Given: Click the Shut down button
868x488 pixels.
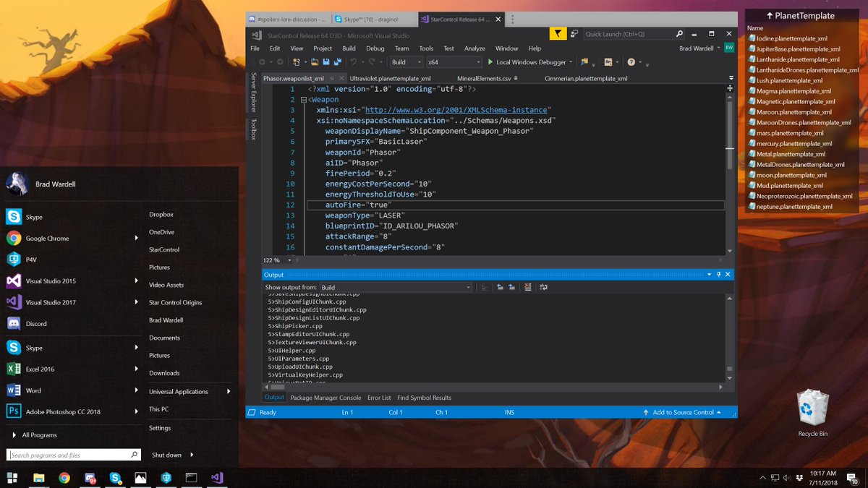Looking at the screenshot, I should [166, 455].
